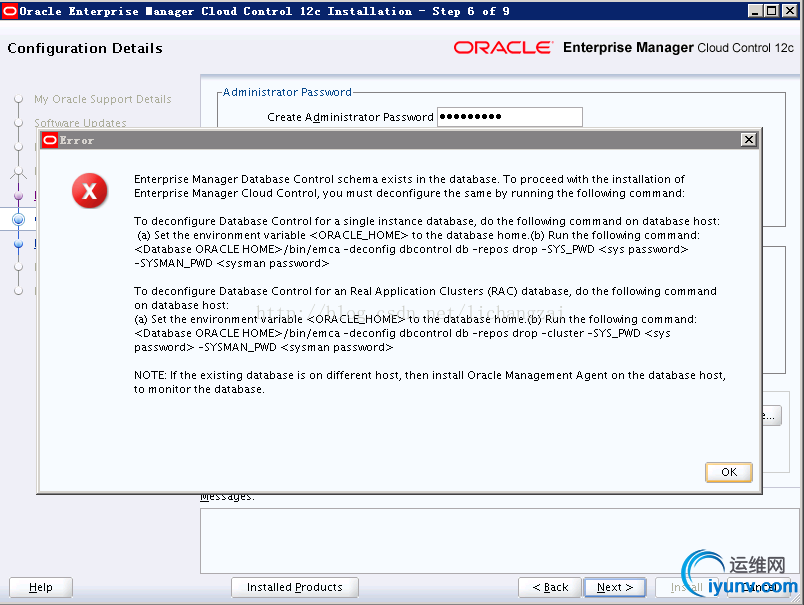
Task: Proceed with the Next button
Action: [615, 587]
